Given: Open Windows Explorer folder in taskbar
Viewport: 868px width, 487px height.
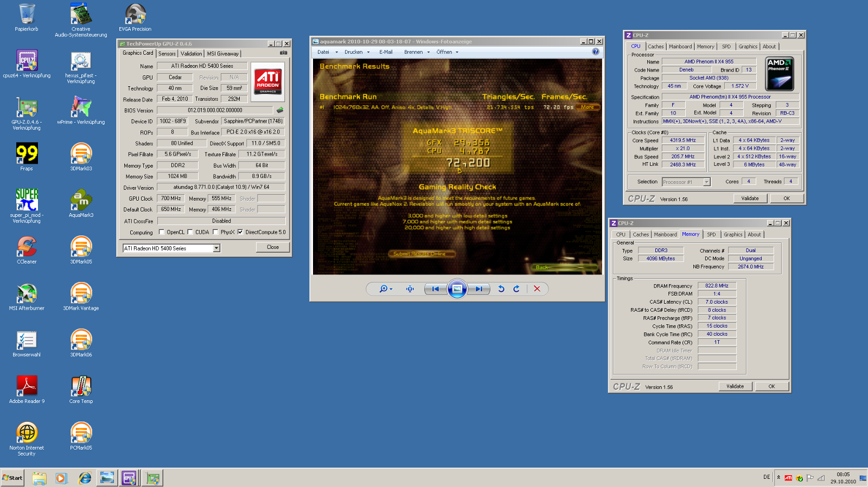Looking at the screenshot, I should coord(39,478).
